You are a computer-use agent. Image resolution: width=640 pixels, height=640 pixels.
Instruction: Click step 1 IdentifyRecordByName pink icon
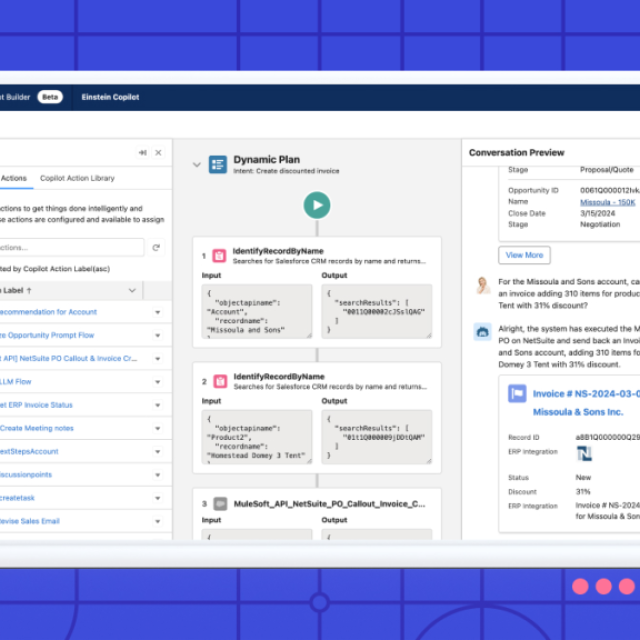coord(219,256)
